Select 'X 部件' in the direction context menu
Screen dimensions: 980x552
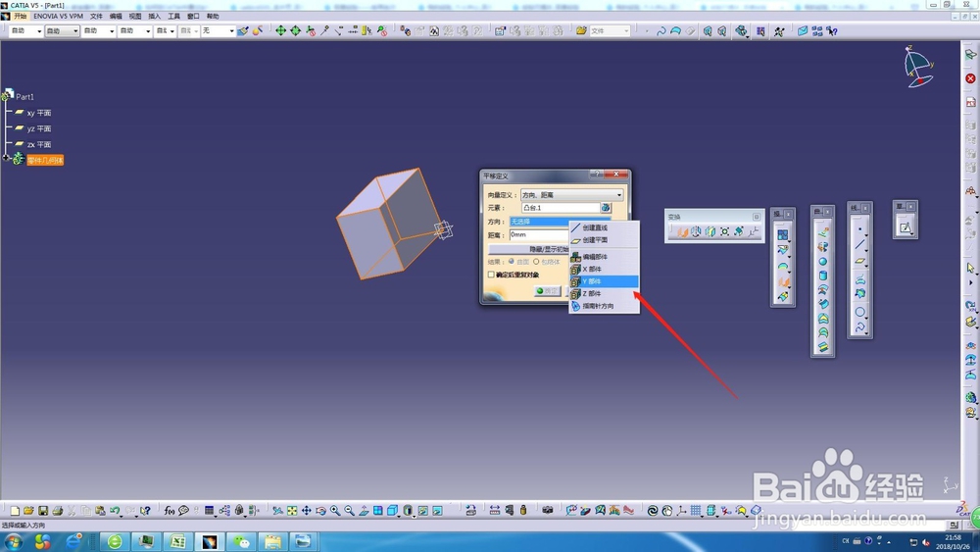tap(604, 269)
